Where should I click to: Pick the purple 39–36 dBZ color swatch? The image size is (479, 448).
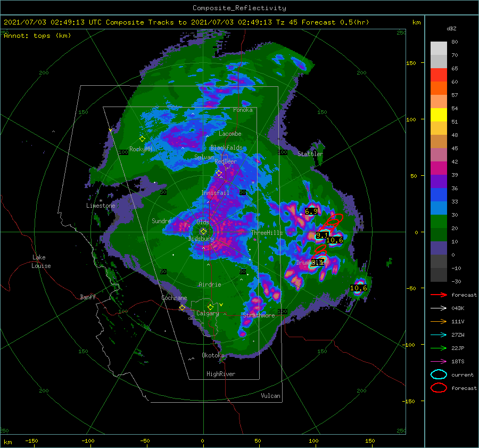pos(439,182)
